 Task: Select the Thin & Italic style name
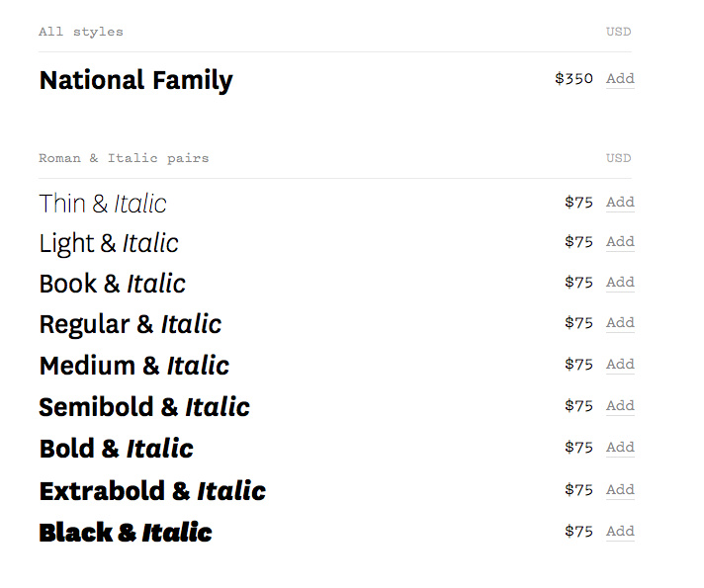click(x=103, y=204)
